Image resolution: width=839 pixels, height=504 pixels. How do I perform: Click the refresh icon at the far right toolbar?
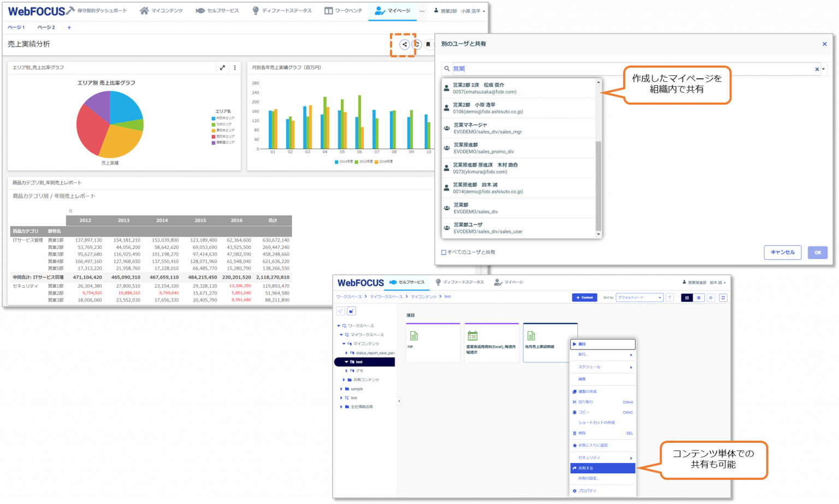(x=723, y=298)
